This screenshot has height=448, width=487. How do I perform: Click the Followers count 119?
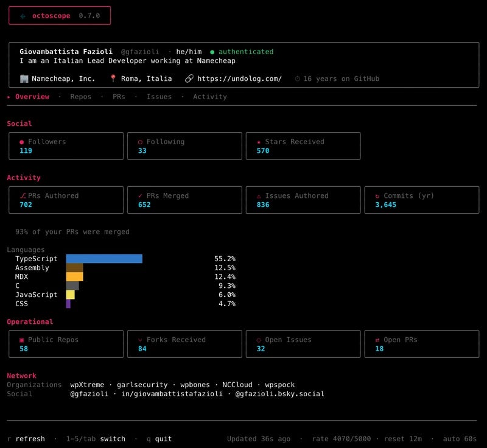point(26,151)
